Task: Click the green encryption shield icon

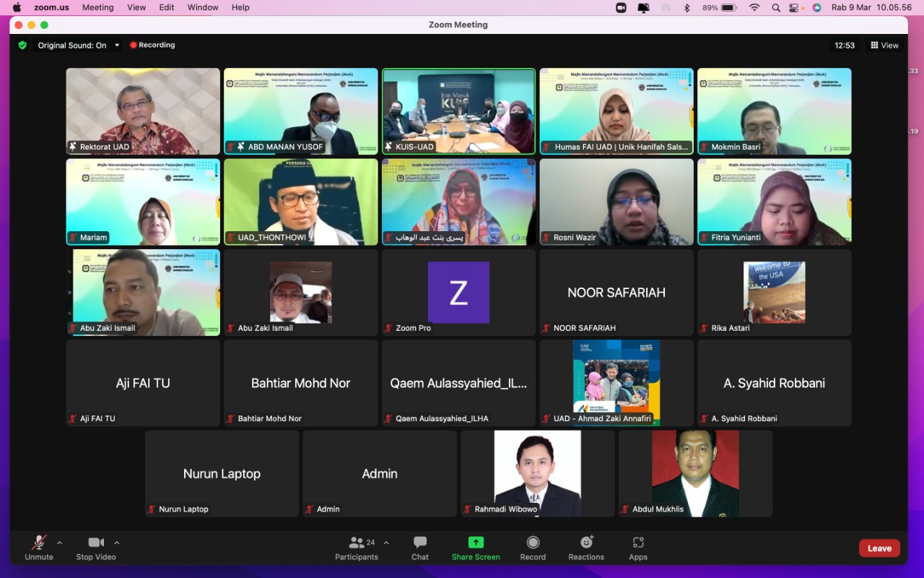Action: coord(22,45)
